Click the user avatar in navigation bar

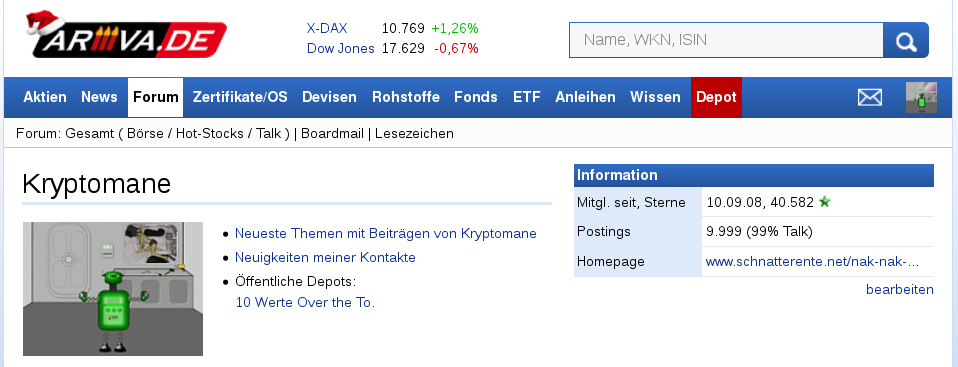point(921,97)
